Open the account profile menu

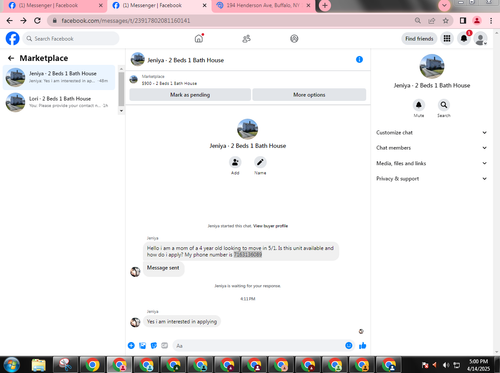[x=480, y=39]
